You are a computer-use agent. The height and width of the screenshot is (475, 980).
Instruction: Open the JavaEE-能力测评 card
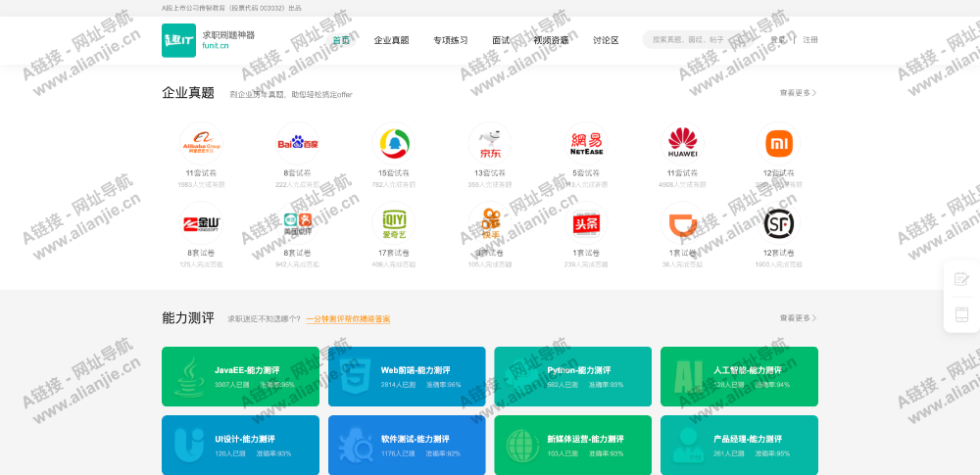(241, 377)
